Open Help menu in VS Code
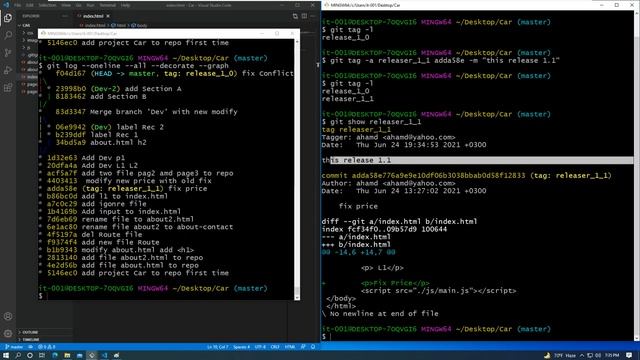 pyautogui.click(x=126, y=5)
